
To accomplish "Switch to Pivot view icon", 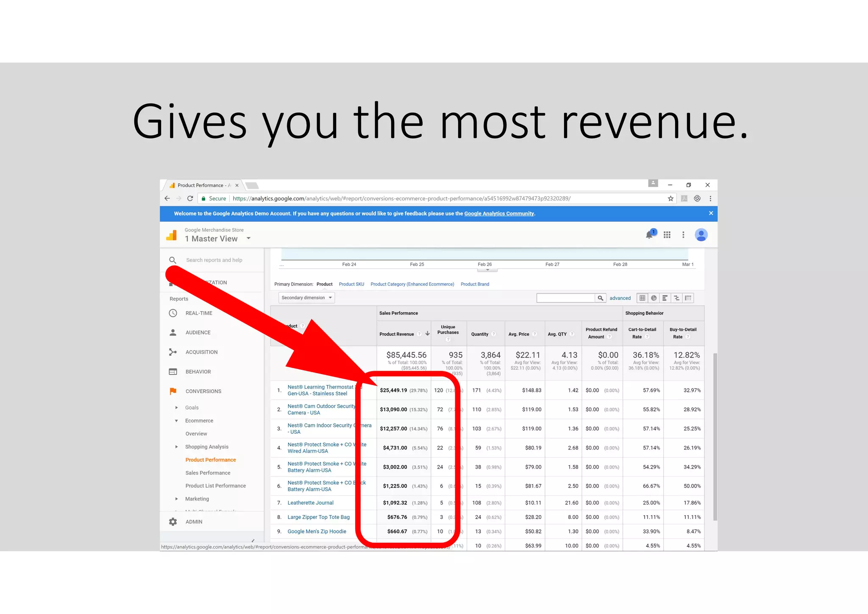I will 688,298.
